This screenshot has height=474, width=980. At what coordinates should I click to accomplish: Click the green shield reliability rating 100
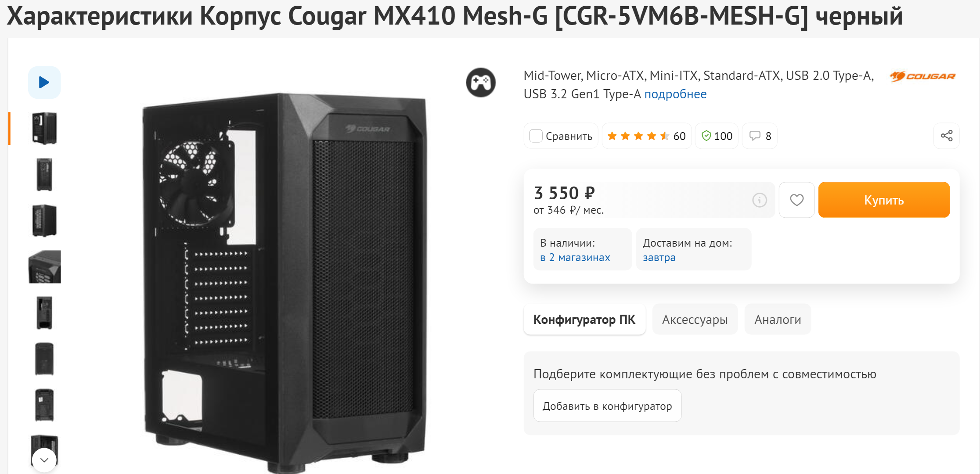717,136
